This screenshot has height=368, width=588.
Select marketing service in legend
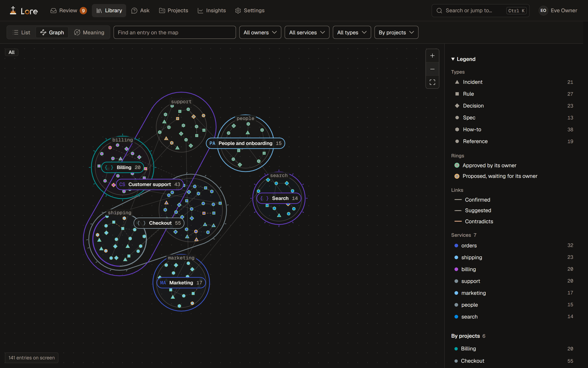coord(514,293)
